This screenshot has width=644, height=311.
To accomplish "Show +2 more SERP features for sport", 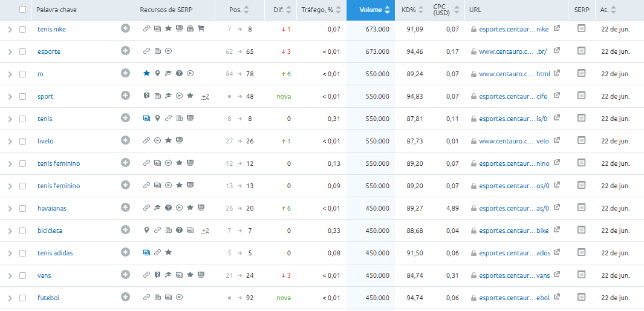I will tap(206, 97).
